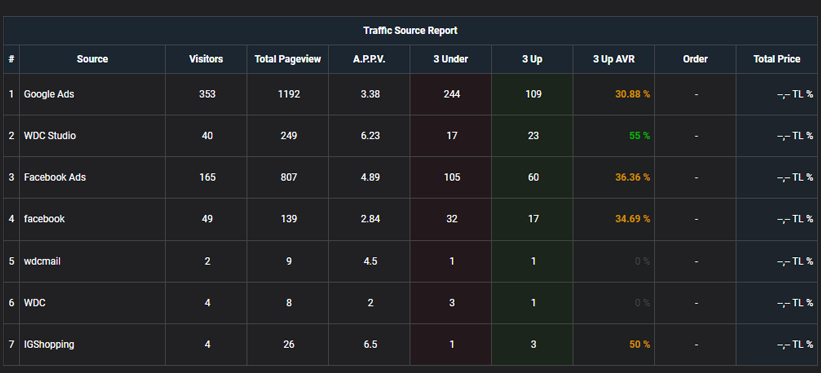Select the WDC source in row 6

[x=35, y=303]
